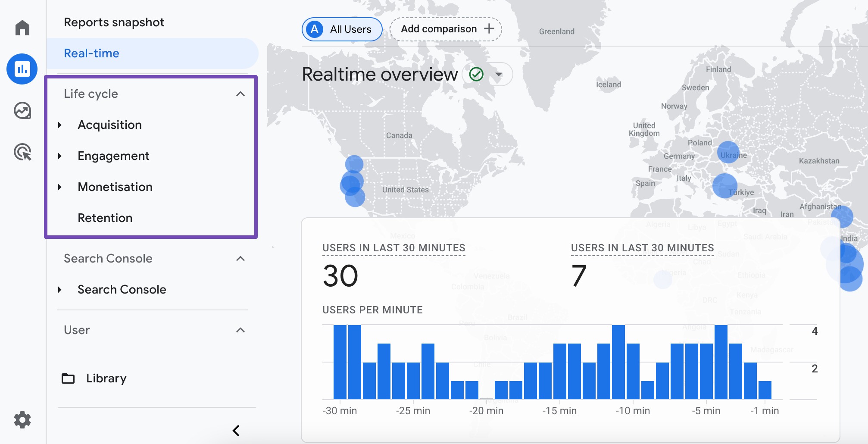Collapse the Life cycle section
This screenshot has width=868, height=444.
tap(240, 94)
